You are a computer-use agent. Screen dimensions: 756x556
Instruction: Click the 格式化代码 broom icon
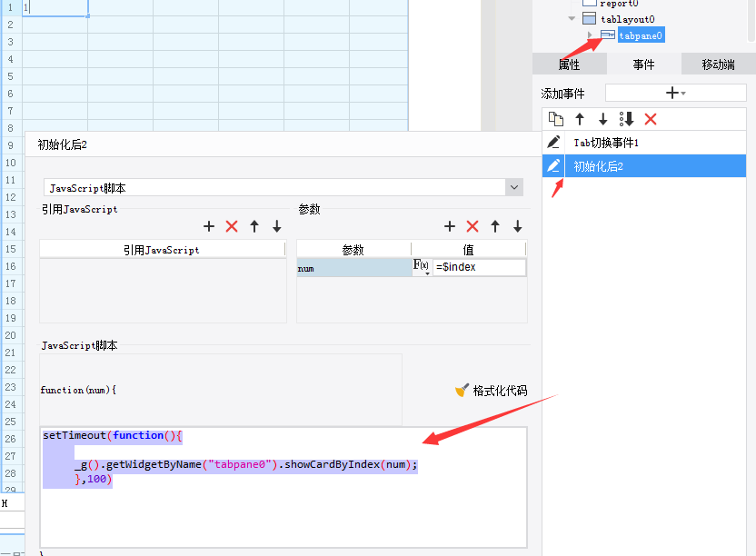point(462,390)
